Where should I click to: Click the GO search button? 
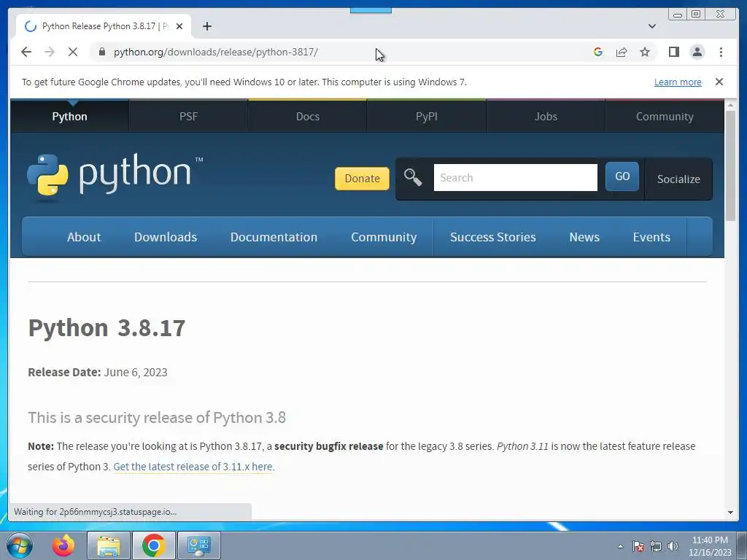tap(622, 176)
